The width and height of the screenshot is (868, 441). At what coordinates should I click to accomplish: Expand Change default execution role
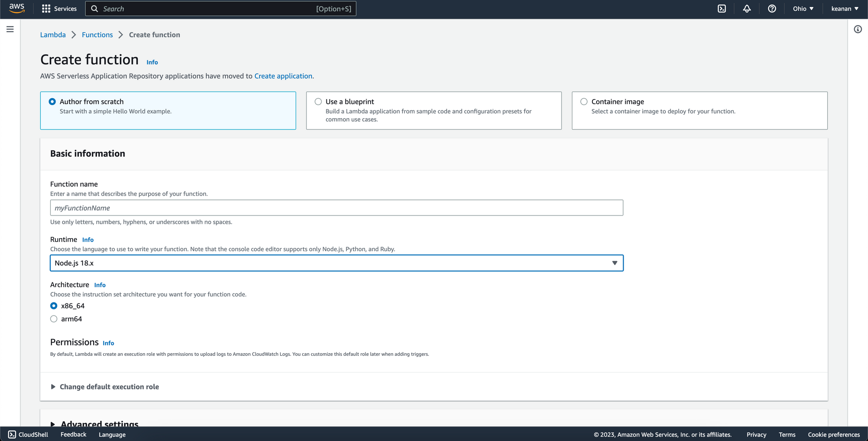[105, 387]
